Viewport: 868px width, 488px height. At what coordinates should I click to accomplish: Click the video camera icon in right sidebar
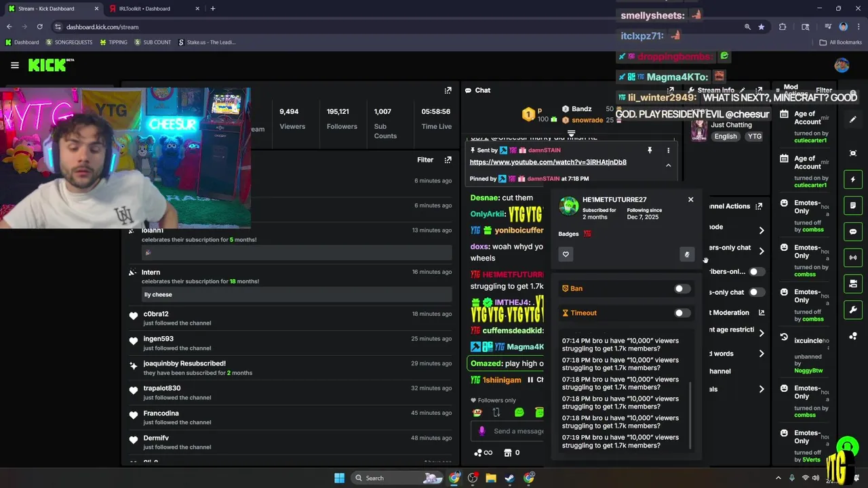tap(853, 283)
